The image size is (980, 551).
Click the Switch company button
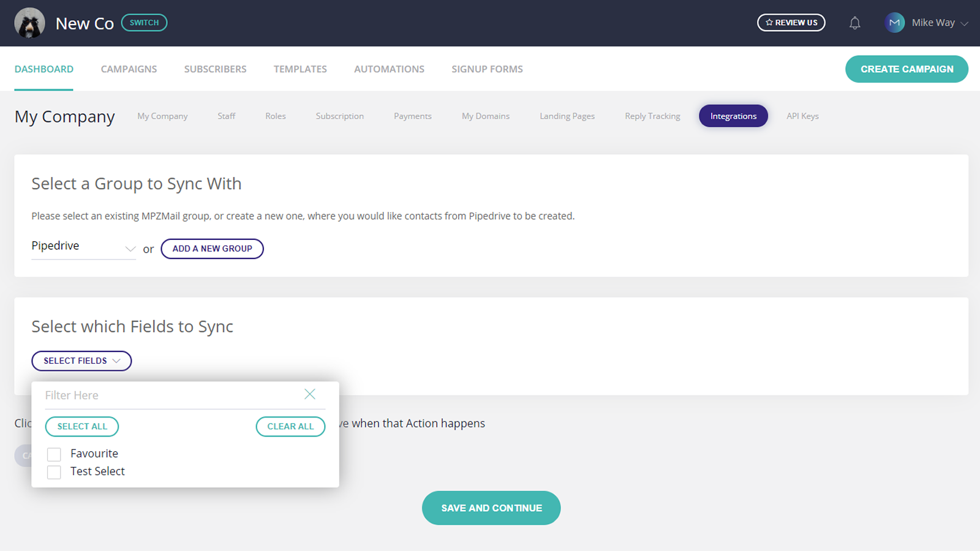(144, 23)
